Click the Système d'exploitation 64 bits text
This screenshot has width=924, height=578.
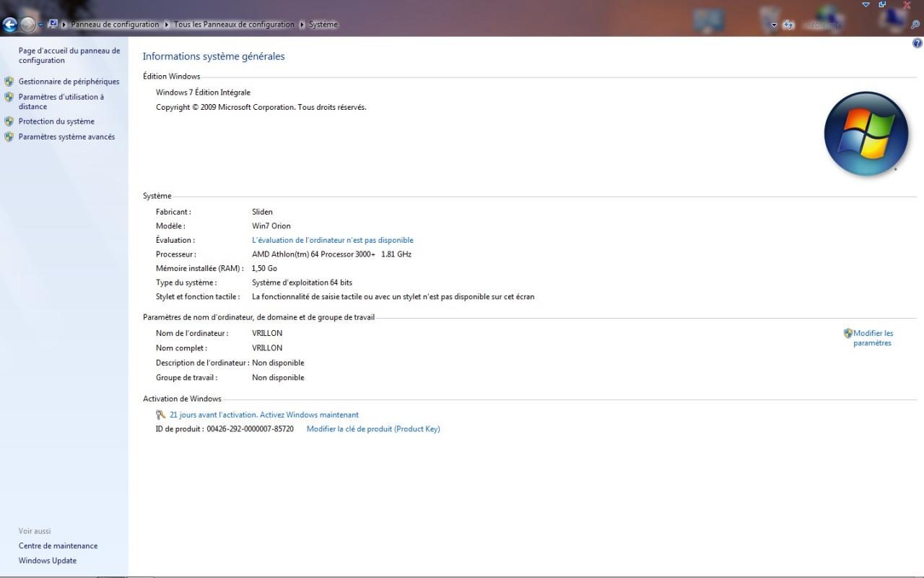tap(302, 282)
